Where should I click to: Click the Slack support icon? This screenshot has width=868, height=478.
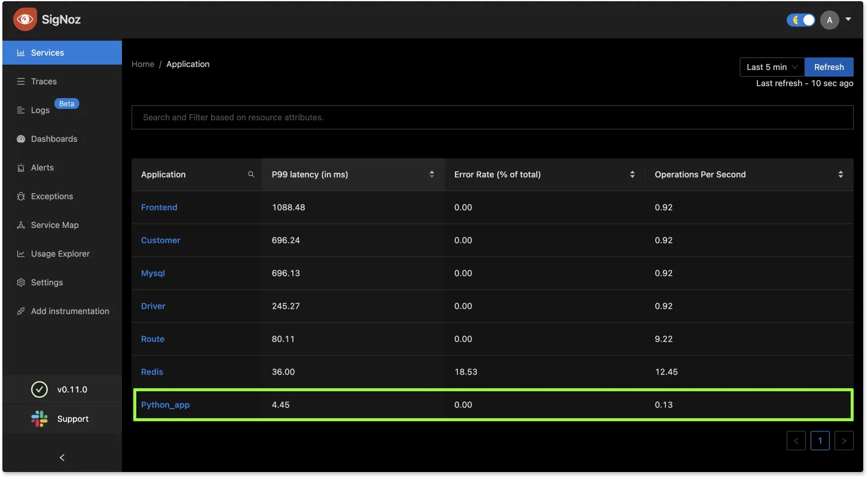(39, 419)
